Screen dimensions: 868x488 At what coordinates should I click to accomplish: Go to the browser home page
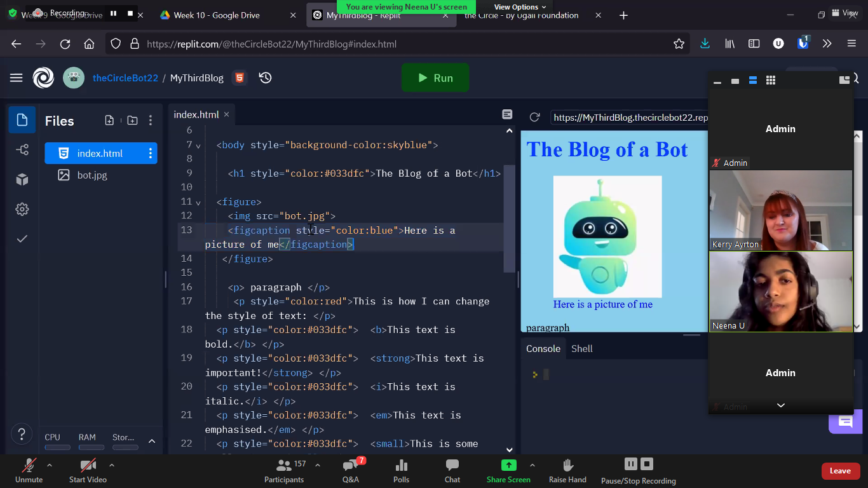tap(89, 44)
